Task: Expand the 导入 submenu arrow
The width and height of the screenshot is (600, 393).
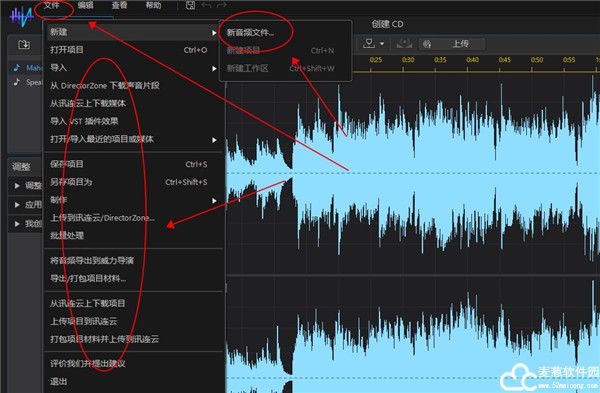Action: pyautogui.click(x=214, y=68)
